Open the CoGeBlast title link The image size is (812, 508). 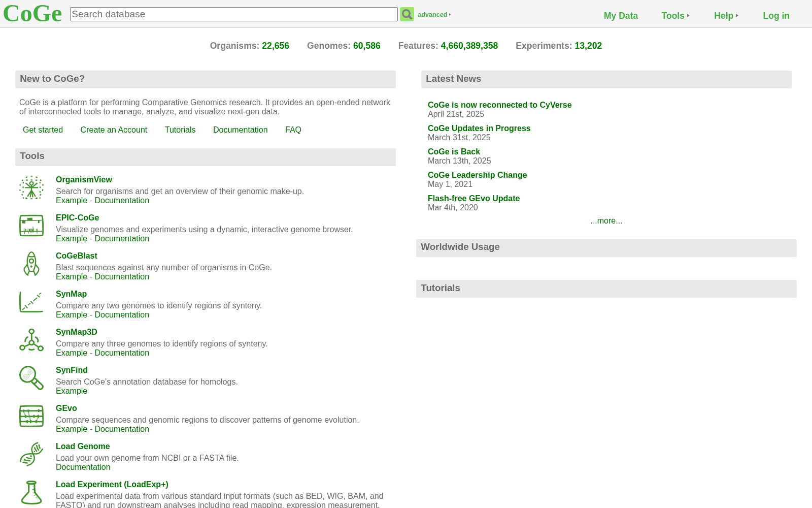(x=77, y=256)
